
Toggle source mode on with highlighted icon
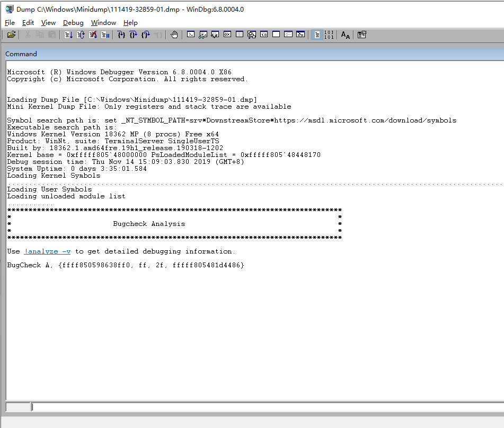click(316, 34)
